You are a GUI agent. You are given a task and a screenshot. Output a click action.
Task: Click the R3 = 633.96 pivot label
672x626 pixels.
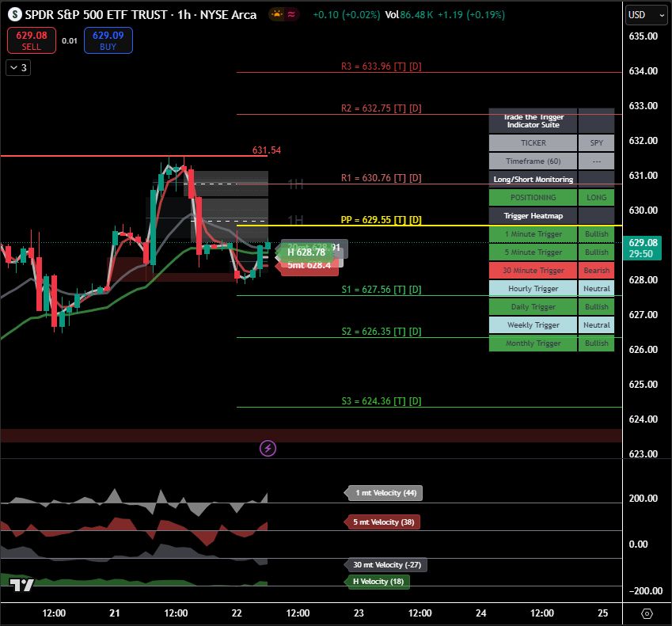(381, 66)
